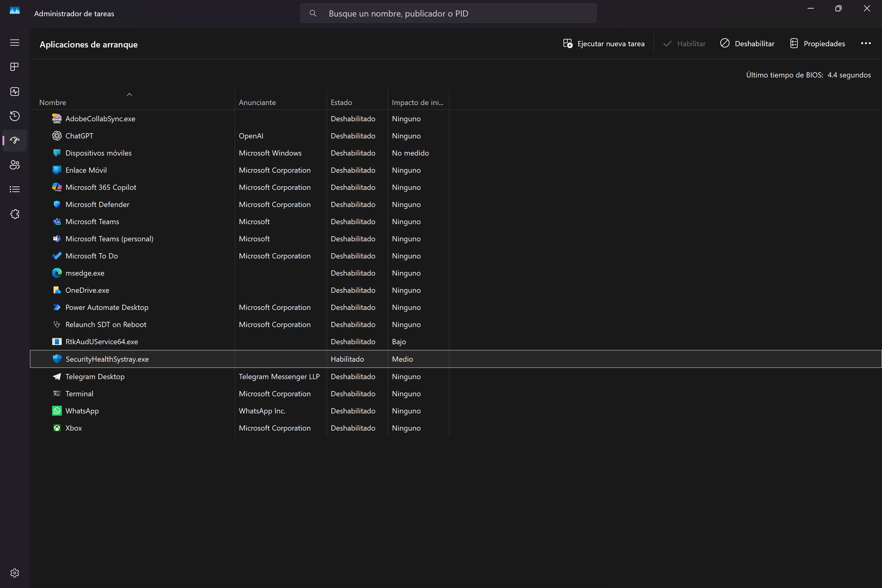This screenshot has width=882, height=588.
Task: Sort by Anunciante column header
Action: click(281, 99)
